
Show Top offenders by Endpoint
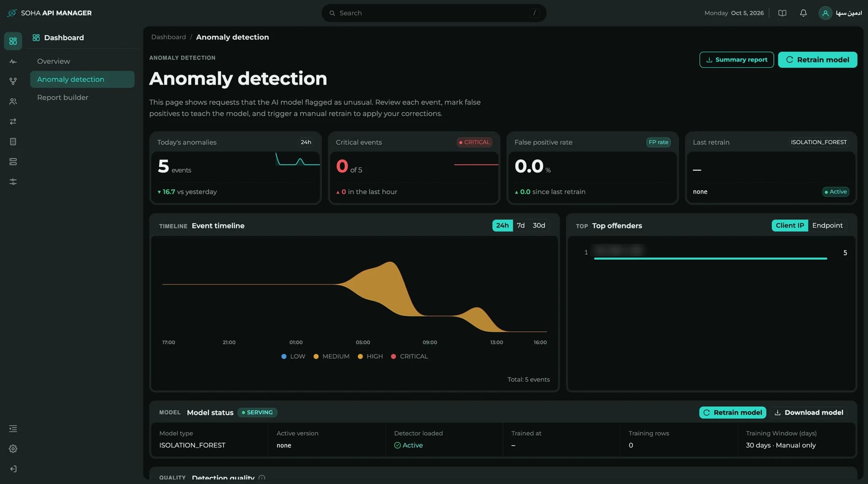pos(827,225)
